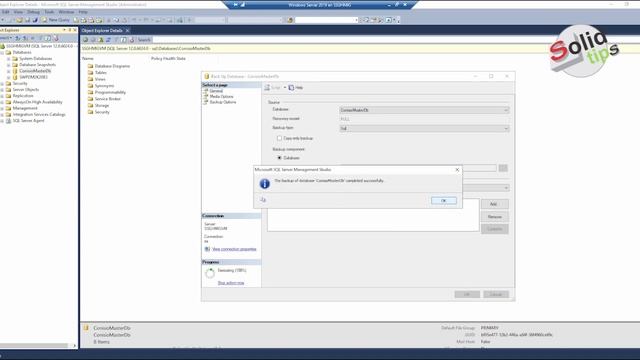Select Storage folder in details list
Screen dimensions: 640x360
(102, 105)
